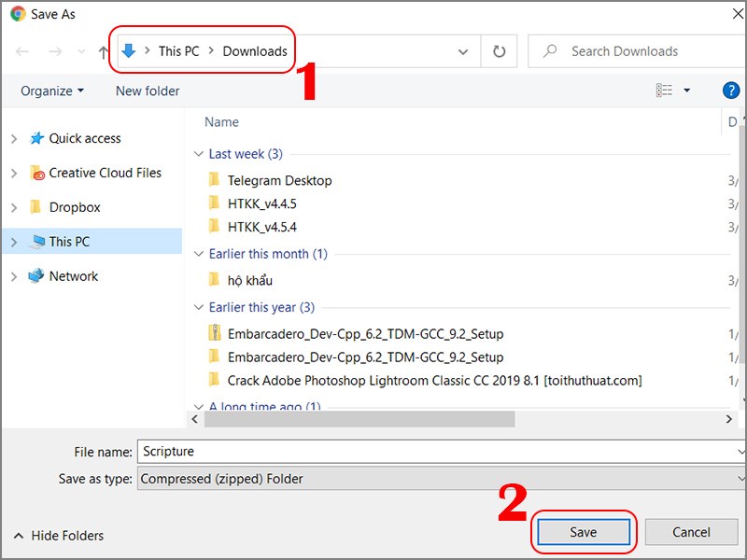Refresh the Downloads folder listing
Image resolution: width=747 pixels, height=560 pixels.
click(499, 51)
